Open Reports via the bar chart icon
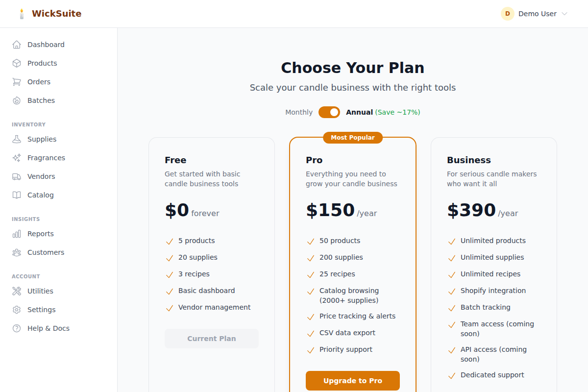Image resolution: width=588 pixels, height=392 pixels. tap(17, 233)
